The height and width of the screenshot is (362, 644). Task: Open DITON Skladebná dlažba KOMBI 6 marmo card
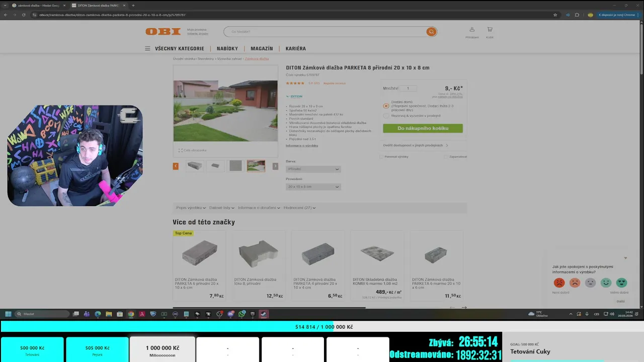(x=377, y=265)
